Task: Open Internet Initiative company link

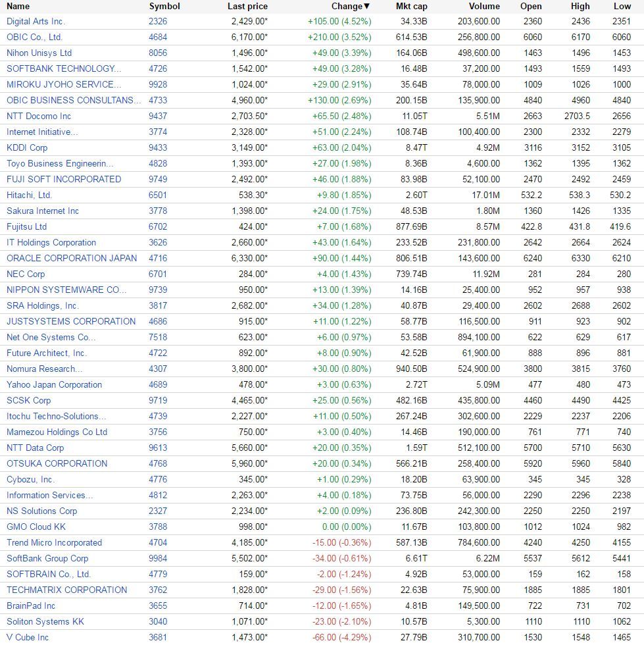Action: tap(42, 132)
